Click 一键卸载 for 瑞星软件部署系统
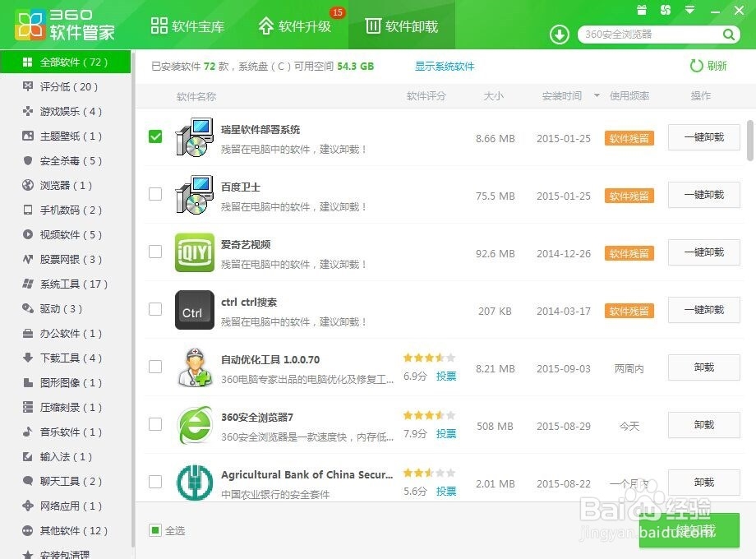The height and width of the screenshot is (559, 756). coord(704,137)
